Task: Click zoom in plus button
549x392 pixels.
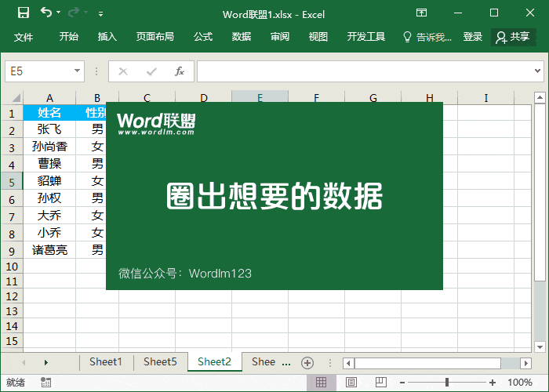Action: coord(493,383)
